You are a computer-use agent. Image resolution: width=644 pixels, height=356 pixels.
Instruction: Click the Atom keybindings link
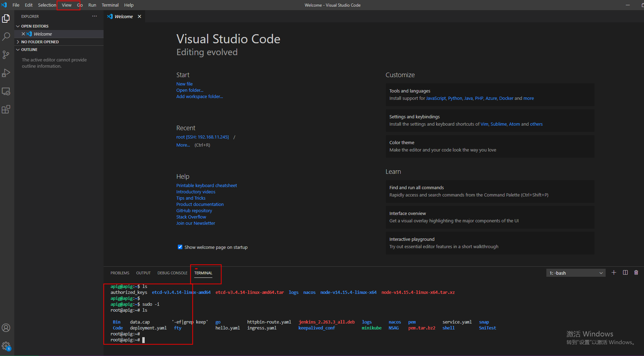click(x=514, y=124)
